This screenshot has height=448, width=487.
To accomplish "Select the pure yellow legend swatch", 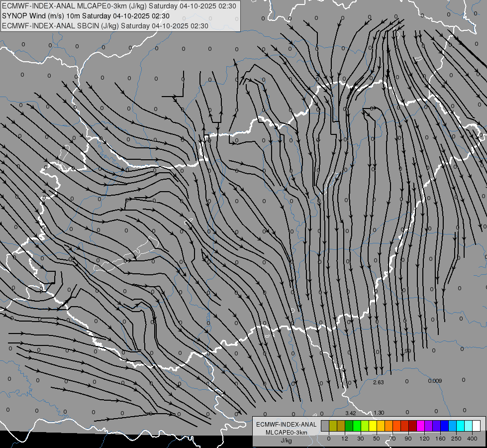I will click(373, 426).
